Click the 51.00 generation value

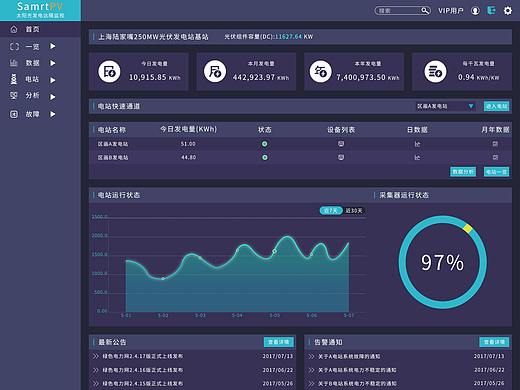click(188, 144)
